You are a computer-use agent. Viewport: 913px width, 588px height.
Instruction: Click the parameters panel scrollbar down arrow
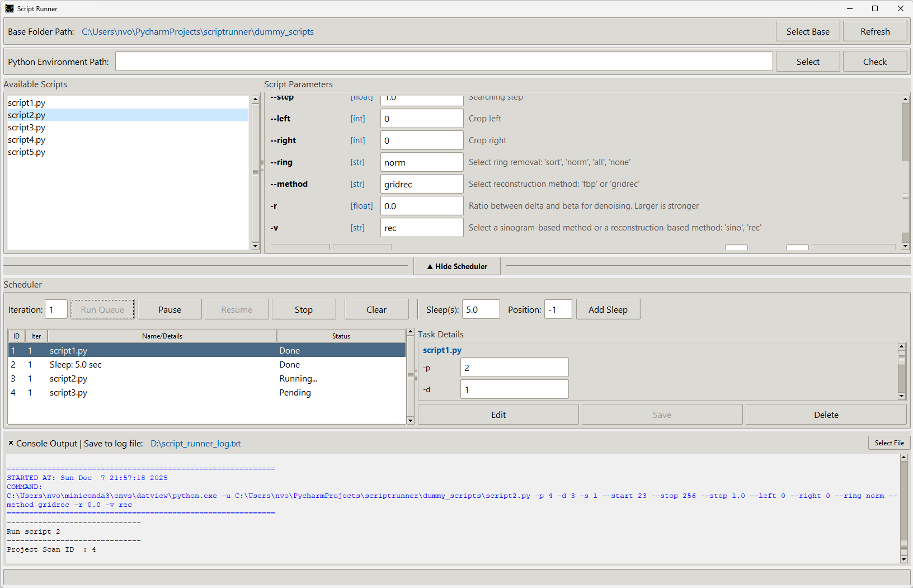pos(905,246)
